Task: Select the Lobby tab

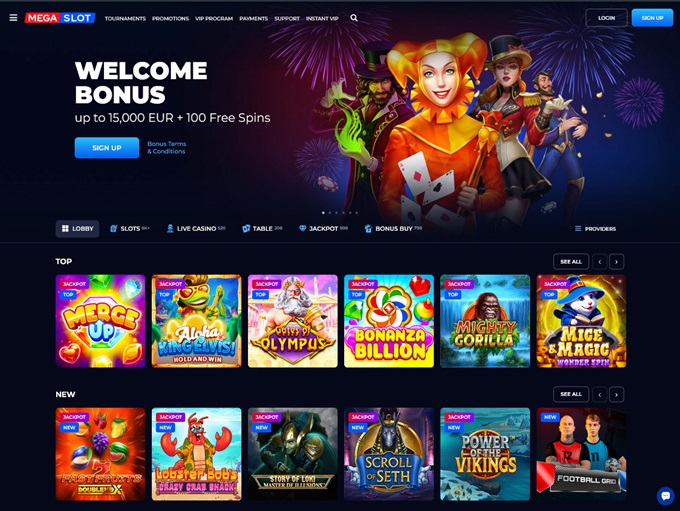Action: (x=77, y=229)
